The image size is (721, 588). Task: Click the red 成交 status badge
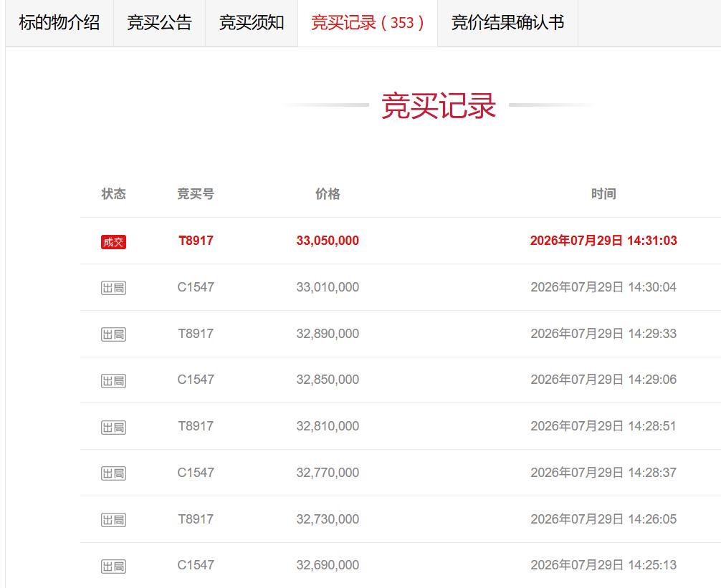(113, 241)
